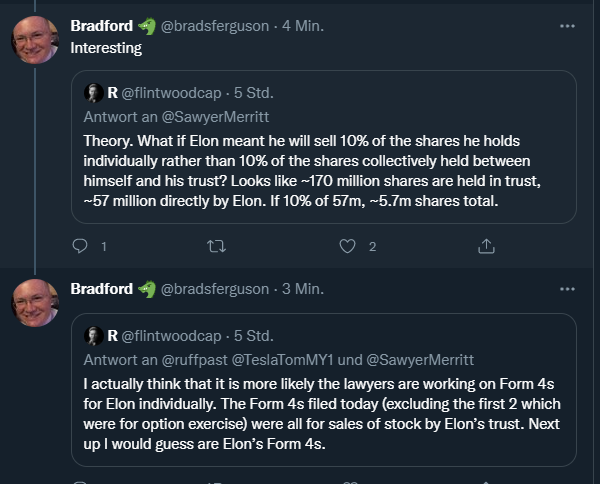Image resolution: width=600 pixels, height=484 pixels.
Task: Open the Bradford display name on the first tweet
Action: coord(102,26)
